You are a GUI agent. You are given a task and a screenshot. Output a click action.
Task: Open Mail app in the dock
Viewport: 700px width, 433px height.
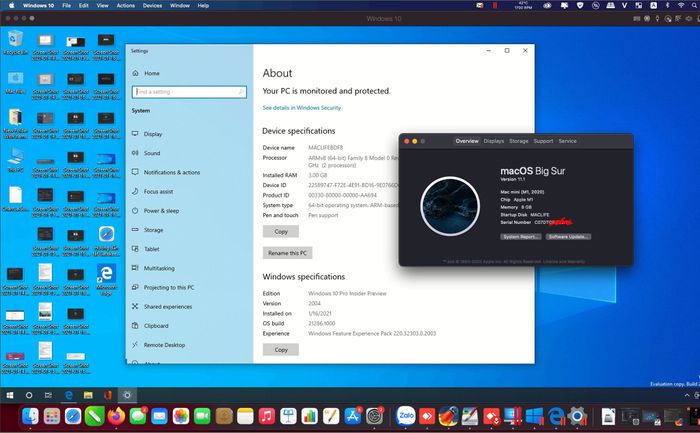[x=159, y=416]
